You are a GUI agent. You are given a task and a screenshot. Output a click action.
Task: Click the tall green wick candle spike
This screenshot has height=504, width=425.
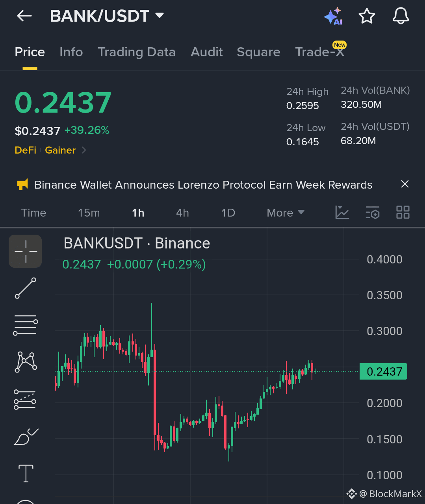coord(152,331)
